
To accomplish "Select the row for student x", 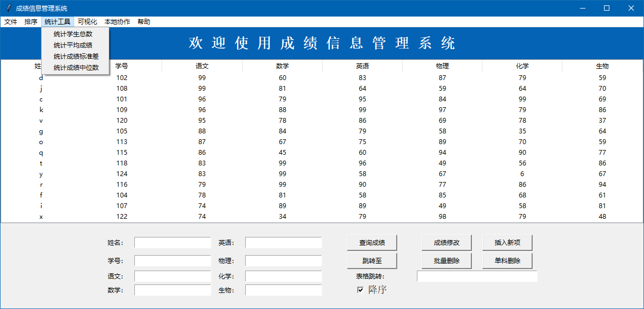I will pos(321,217).
